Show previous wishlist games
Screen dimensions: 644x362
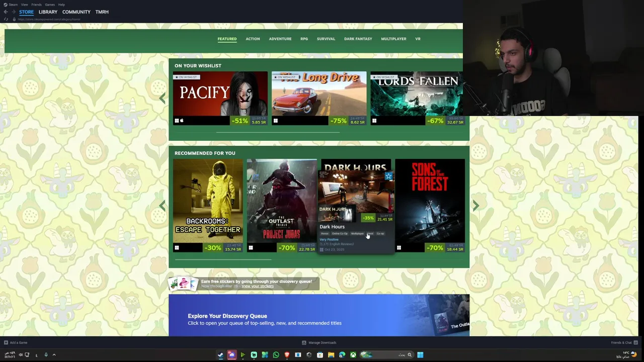[162, 98]
